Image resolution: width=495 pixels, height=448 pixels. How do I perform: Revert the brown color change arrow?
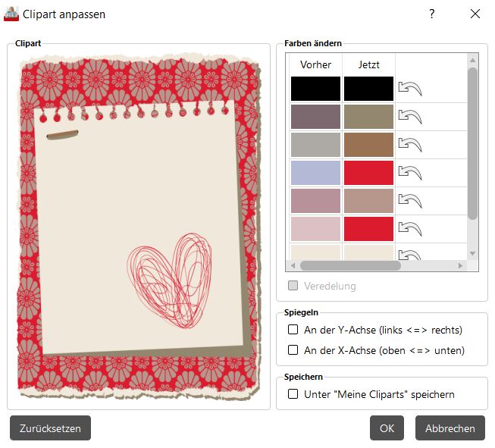409,145
